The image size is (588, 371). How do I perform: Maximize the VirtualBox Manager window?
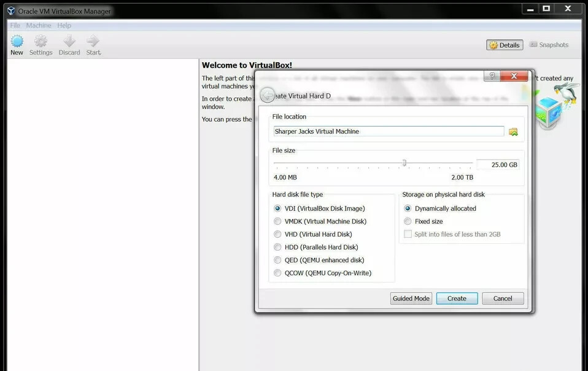click(546, 9)
